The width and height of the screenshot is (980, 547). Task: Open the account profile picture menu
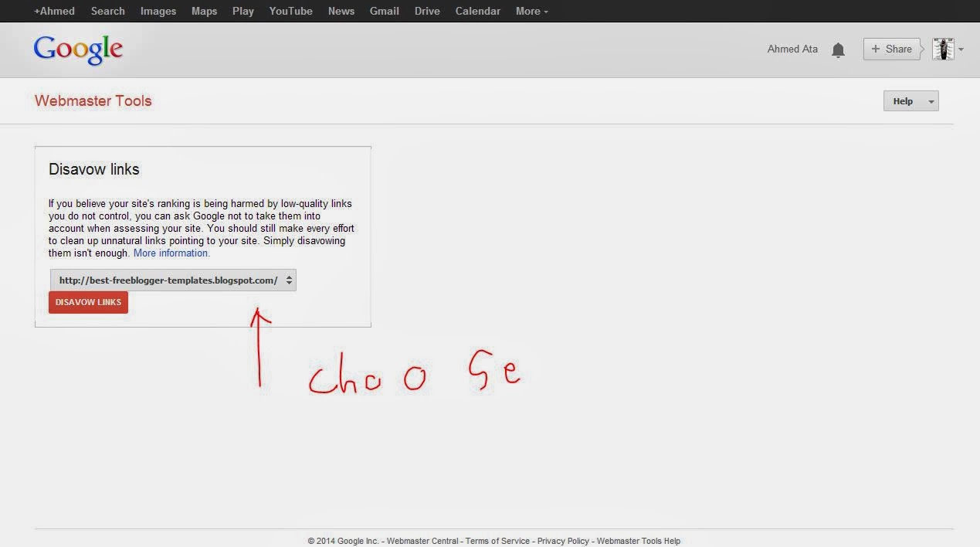click(948, 49)
